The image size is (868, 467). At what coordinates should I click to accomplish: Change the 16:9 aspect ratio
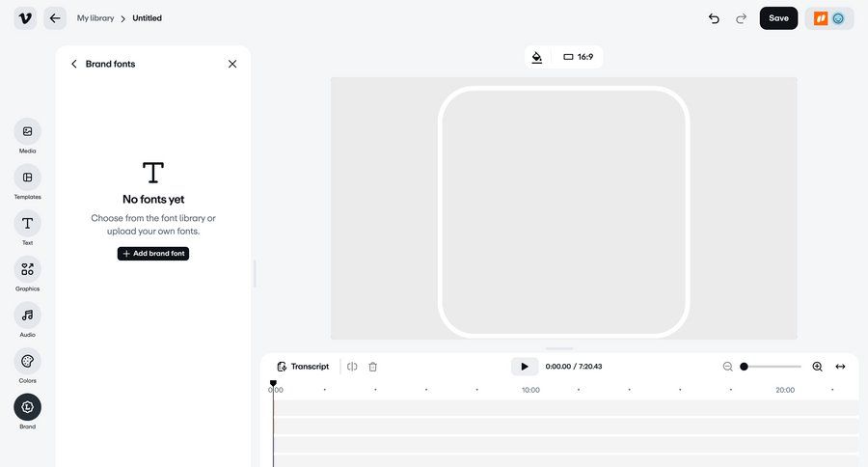[x=579, y=57]
